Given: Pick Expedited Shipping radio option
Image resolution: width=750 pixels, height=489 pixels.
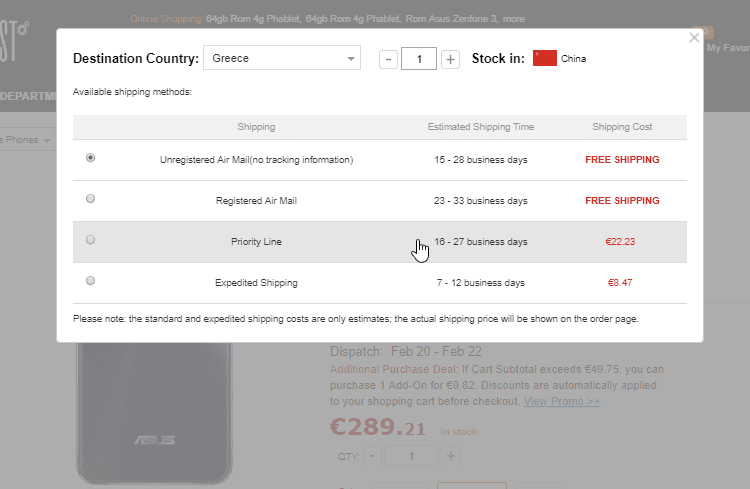Looking at the screenshot, I should tap(91, 281).
